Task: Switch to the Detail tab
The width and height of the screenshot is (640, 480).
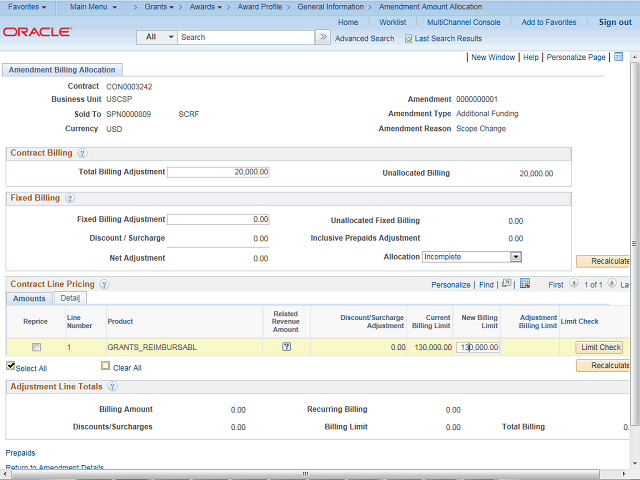Action: 70,298
